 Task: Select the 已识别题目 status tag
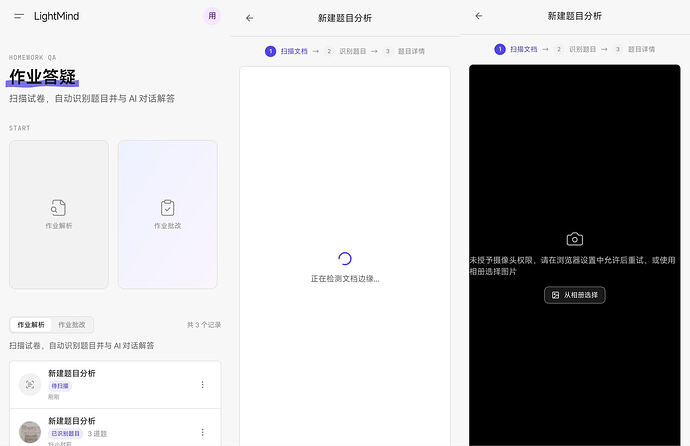(x=65, y=434)
